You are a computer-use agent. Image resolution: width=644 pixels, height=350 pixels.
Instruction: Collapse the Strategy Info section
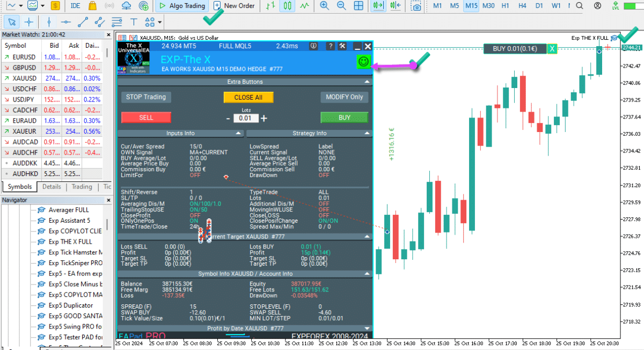coord(367,133)
